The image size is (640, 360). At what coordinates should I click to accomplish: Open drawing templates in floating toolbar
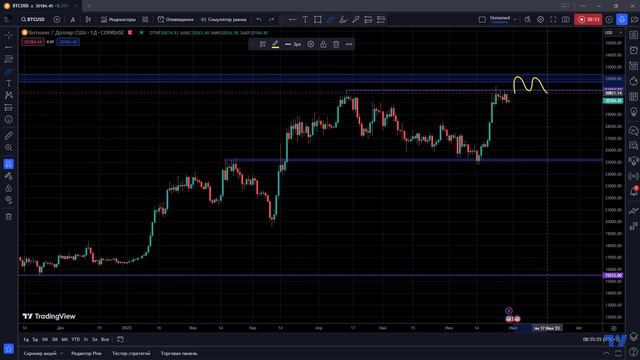262,44
